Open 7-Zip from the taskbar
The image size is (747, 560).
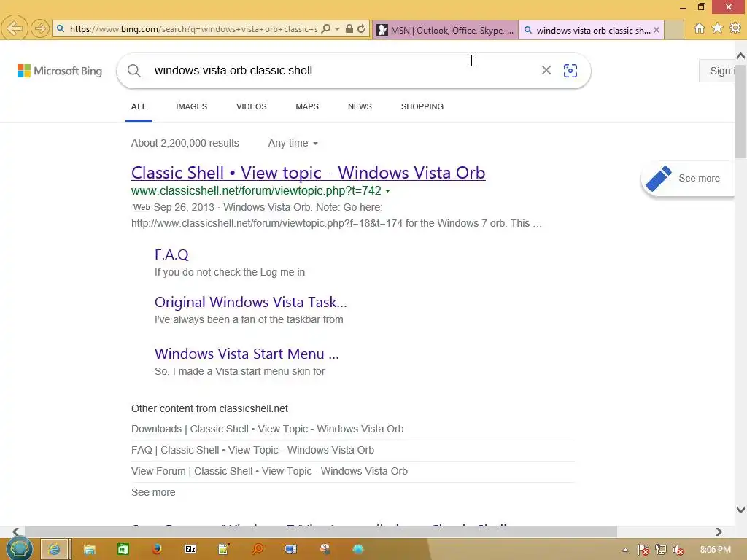tap(190, 550)
